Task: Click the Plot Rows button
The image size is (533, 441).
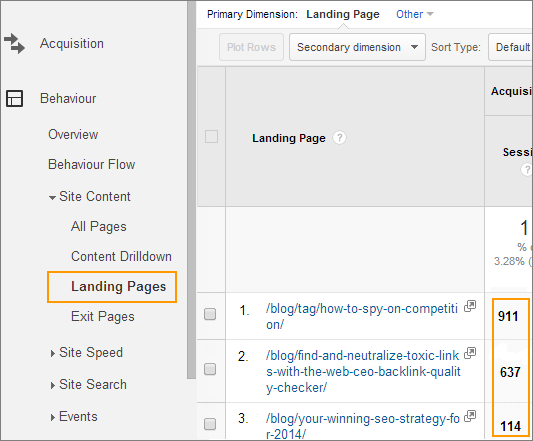Action: (x=251, y=47)
